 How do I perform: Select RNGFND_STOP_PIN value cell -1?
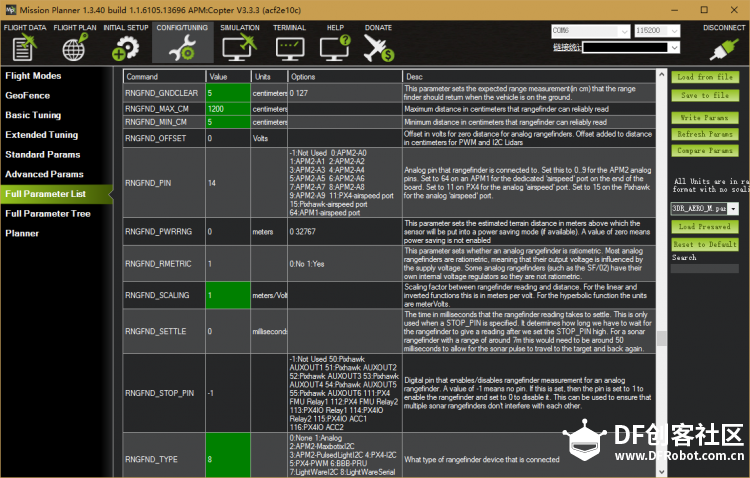[228, 393]
